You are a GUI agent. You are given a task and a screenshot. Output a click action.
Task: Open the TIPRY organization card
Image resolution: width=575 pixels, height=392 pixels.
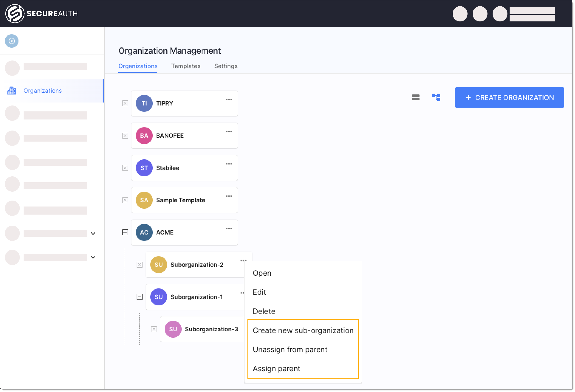pos(184,103)
